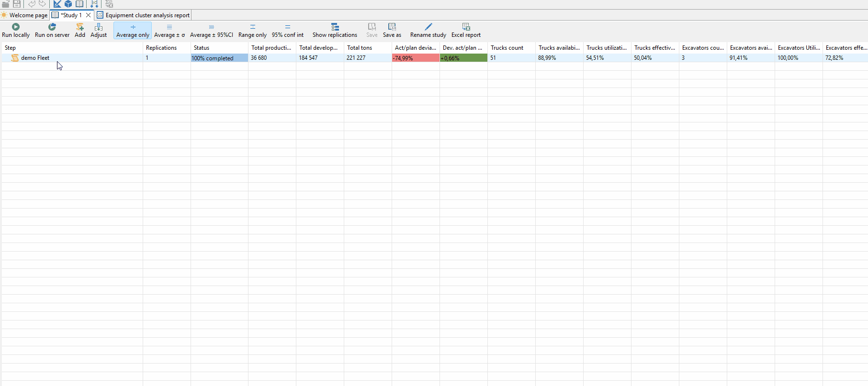
Task: Click the 51 trucks count value
Action: click(493, 58)
